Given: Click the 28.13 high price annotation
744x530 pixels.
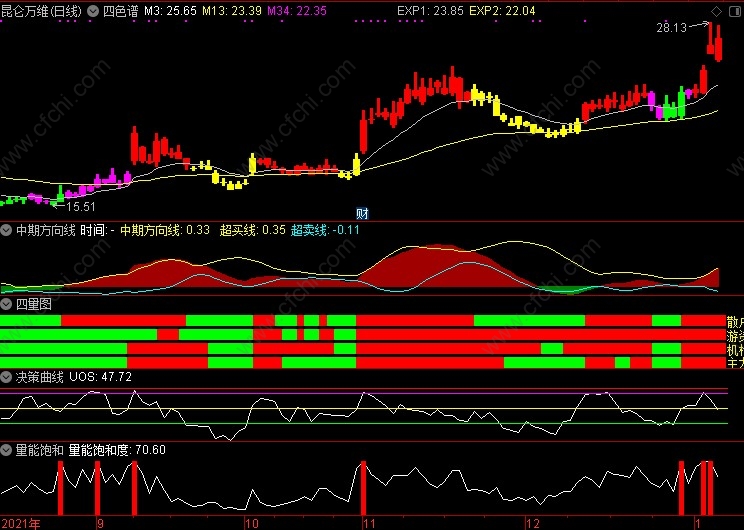Looking at the screenshot, I should pyautogui.click(x=671, y=28).
